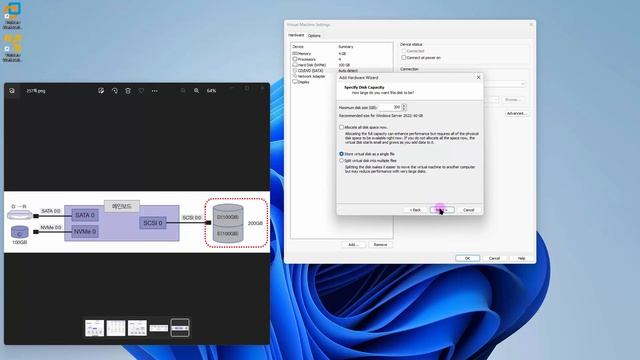640x360 pixels.
Task: Click OK in Virtual Machine Settings
Action: click(467, 258)
